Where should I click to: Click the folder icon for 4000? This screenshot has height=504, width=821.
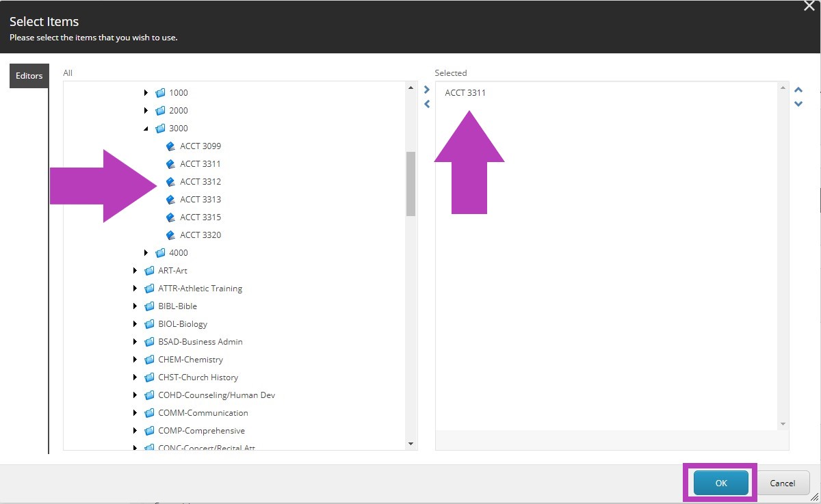coord(161,252)
